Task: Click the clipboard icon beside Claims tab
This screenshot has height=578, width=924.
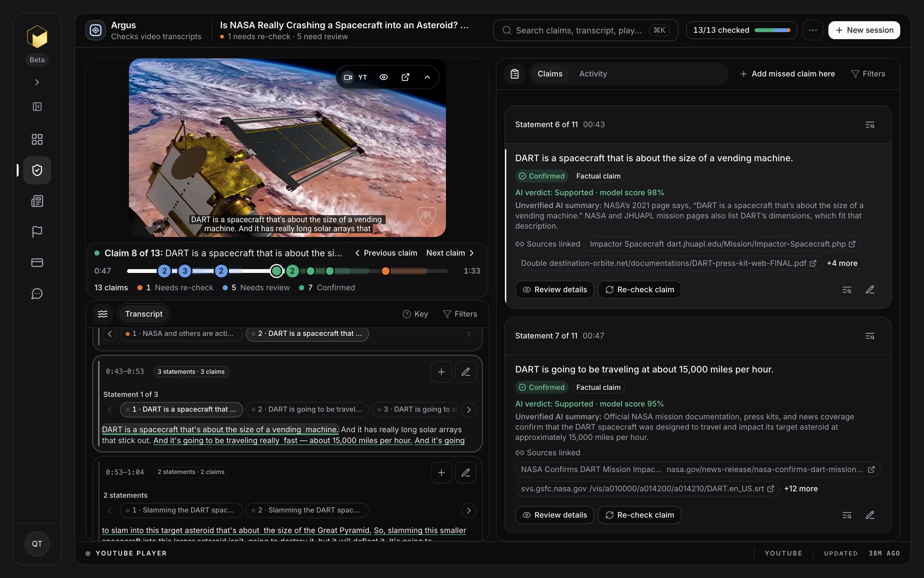Action: [x=515, y=74]
